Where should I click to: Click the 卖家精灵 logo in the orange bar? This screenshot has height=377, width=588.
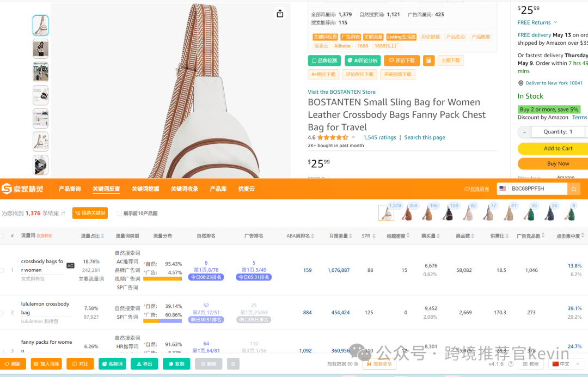coord(22,188)
